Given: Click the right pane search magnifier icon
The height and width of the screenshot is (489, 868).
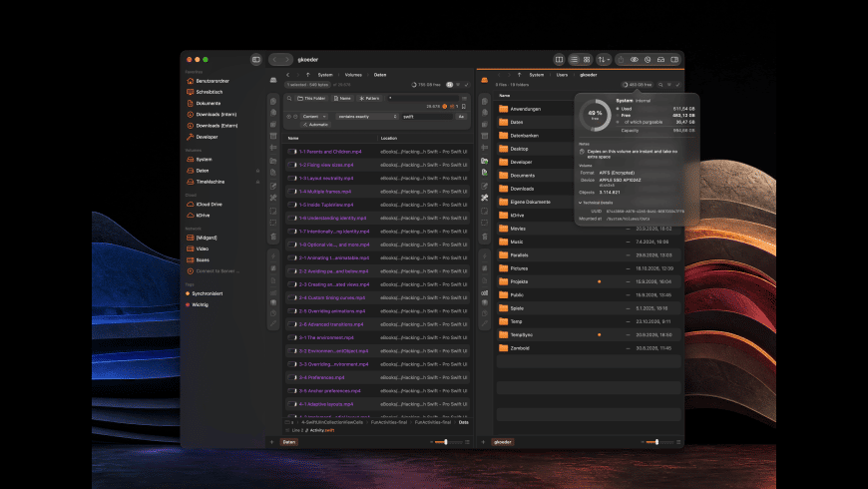Looking at the screenshot, I should 660,85.
